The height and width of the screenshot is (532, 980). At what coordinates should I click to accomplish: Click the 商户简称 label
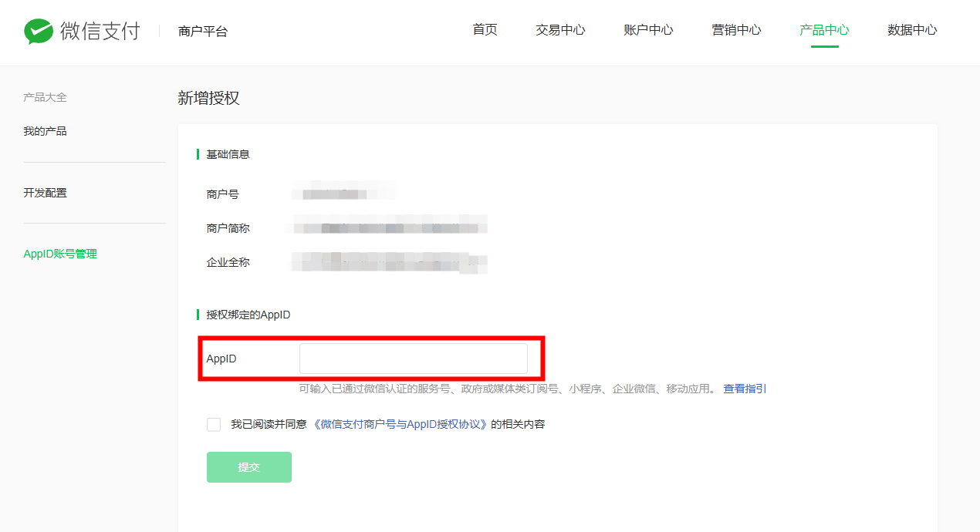point(228,228)
